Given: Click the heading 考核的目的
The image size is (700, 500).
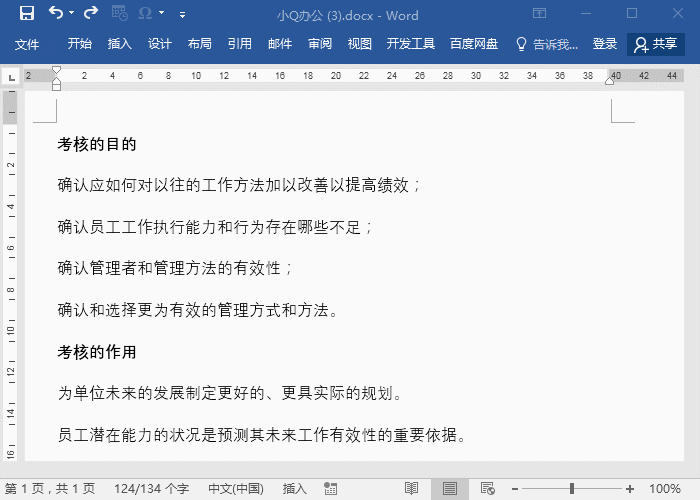Looking at the screenshot, I should [97, 144].
